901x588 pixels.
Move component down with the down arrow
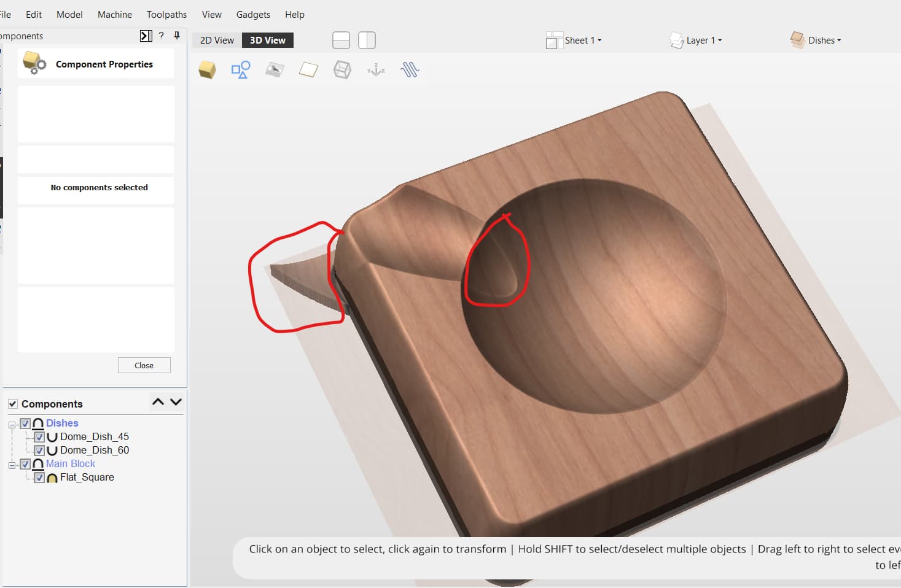point(176,402)
